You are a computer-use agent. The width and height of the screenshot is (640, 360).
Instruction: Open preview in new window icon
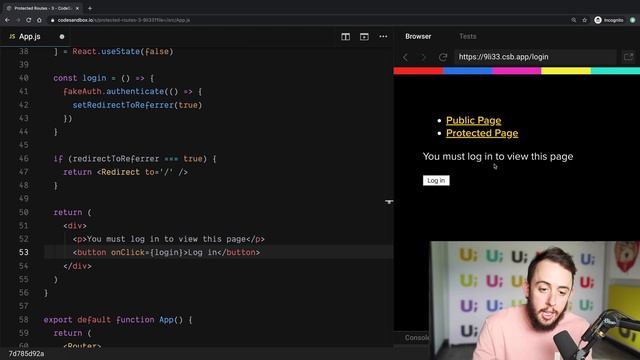tap(629, 57)
